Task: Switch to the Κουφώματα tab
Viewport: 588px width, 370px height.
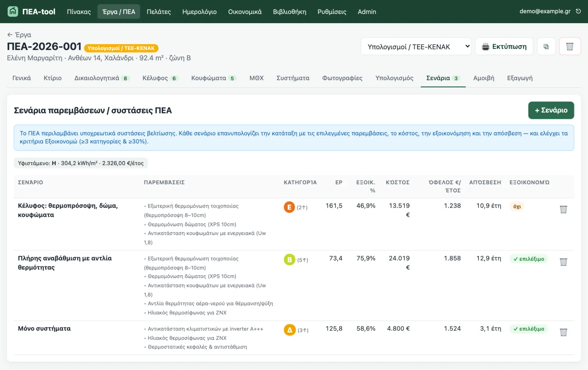Action: tap(214, 78)
